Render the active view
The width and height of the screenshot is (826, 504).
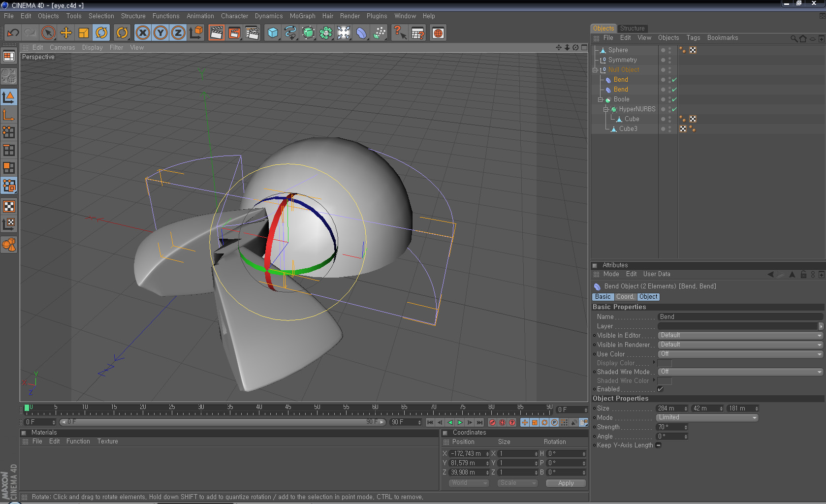pos(216,33)
